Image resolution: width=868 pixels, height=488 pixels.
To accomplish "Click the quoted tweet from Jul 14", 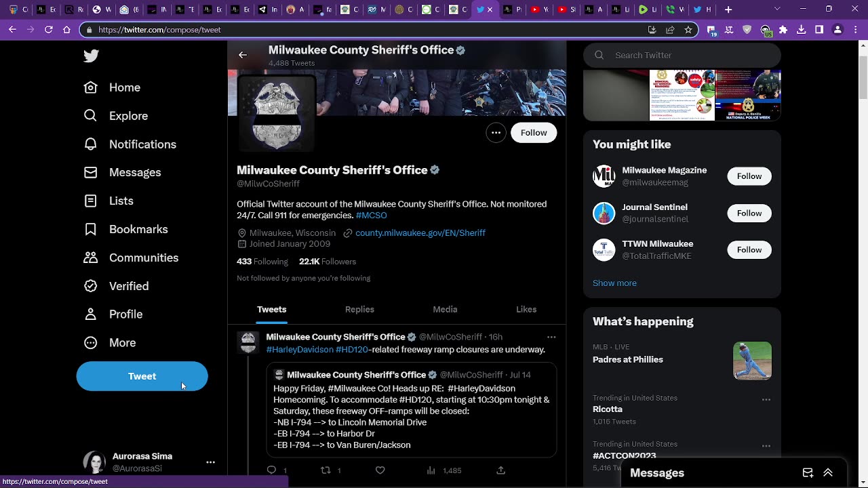I will coord(412,409).
